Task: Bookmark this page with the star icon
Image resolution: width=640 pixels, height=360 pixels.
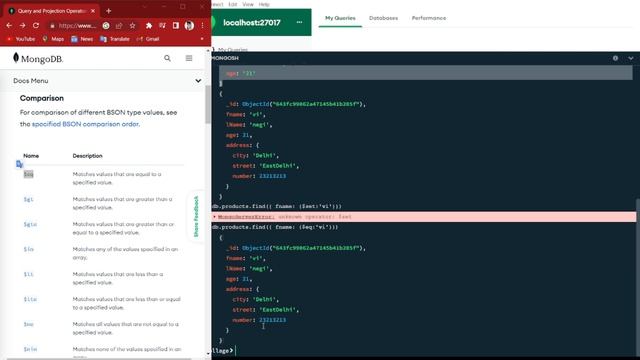Action: [132, 25]
